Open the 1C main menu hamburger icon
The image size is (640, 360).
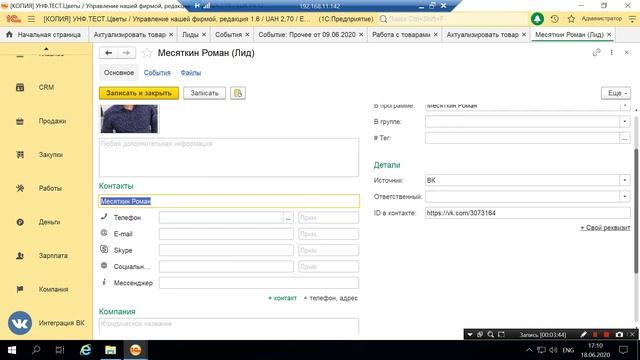click(31, 19)
